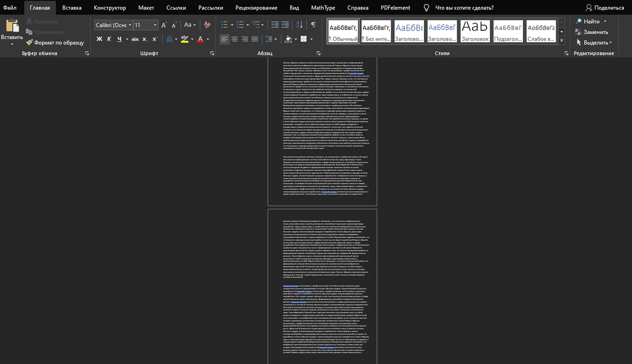Click the bulleted list icon
Screen dimensions: 632x364
pos(224,25)
